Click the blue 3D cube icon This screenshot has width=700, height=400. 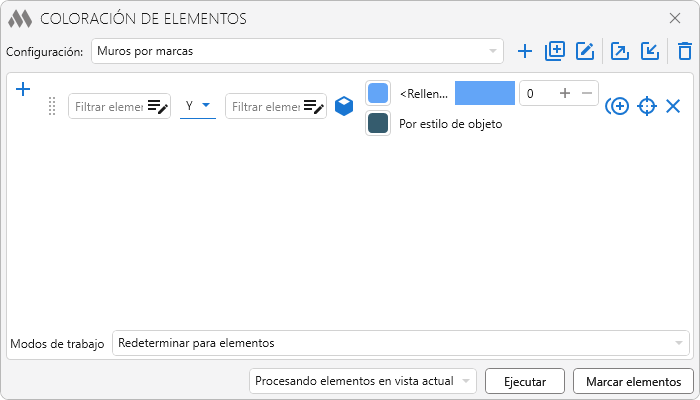point(344,106)
